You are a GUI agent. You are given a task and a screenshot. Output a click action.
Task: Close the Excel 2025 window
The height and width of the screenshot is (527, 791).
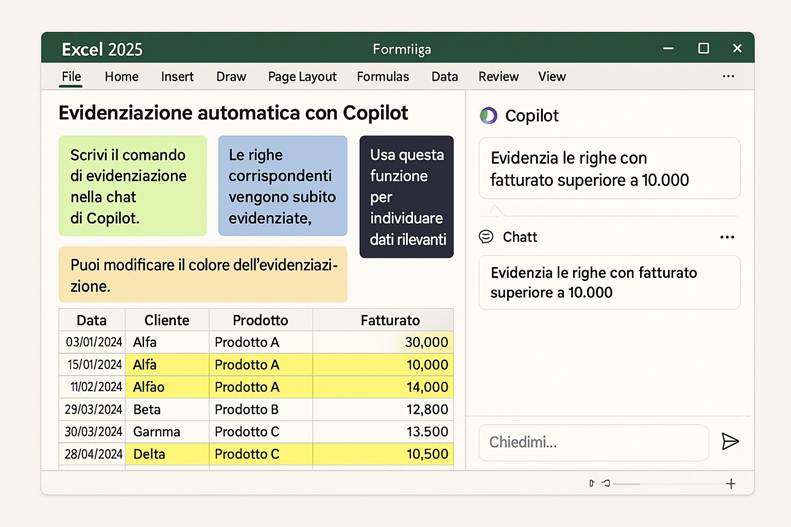(x=737, y=48)
